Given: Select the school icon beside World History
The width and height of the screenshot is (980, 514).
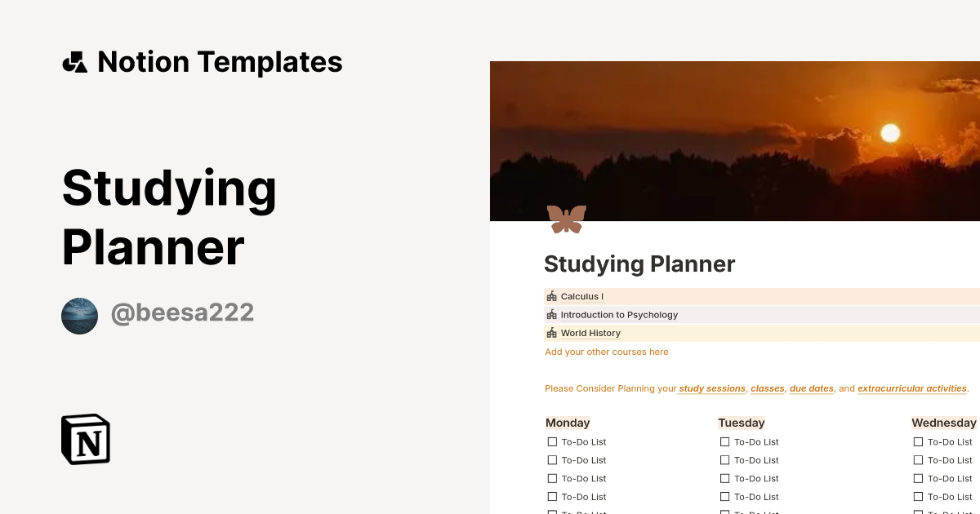Looking at the screenshot, I should pos(551,333).
